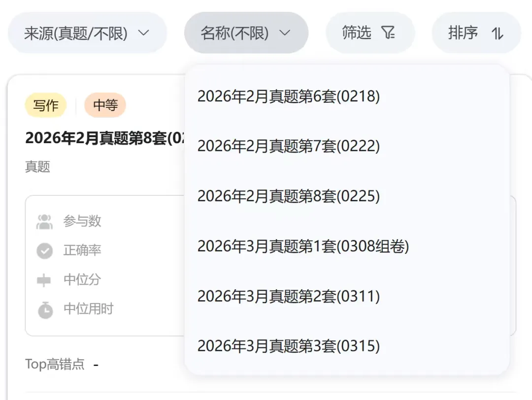The width and height of the screenshot is (532, 400).
Task: Toggle the 中等 difficulty tag
Action: coord(105,105)
